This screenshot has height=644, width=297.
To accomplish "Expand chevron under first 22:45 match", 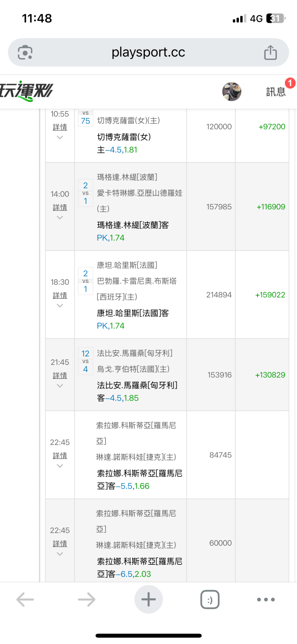I will point(60,466).
